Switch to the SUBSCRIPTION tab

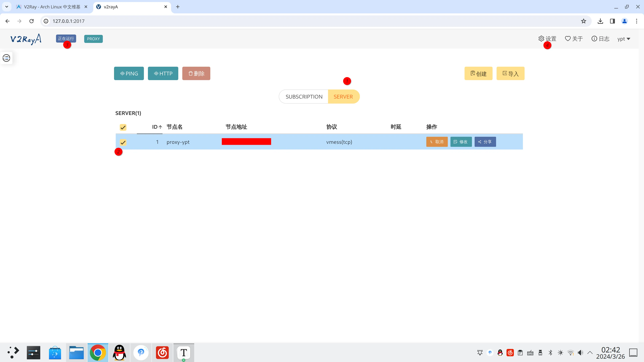click(304, 97)
